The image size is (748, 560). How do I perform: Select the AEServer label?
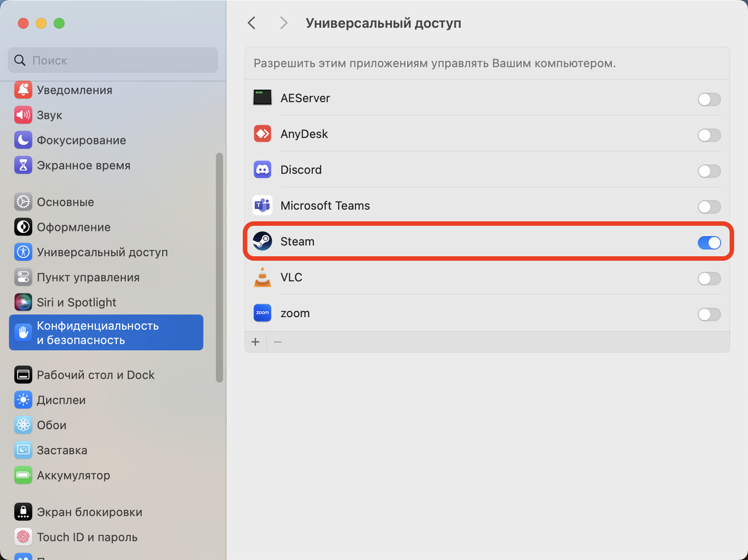[x=305, y=98]
